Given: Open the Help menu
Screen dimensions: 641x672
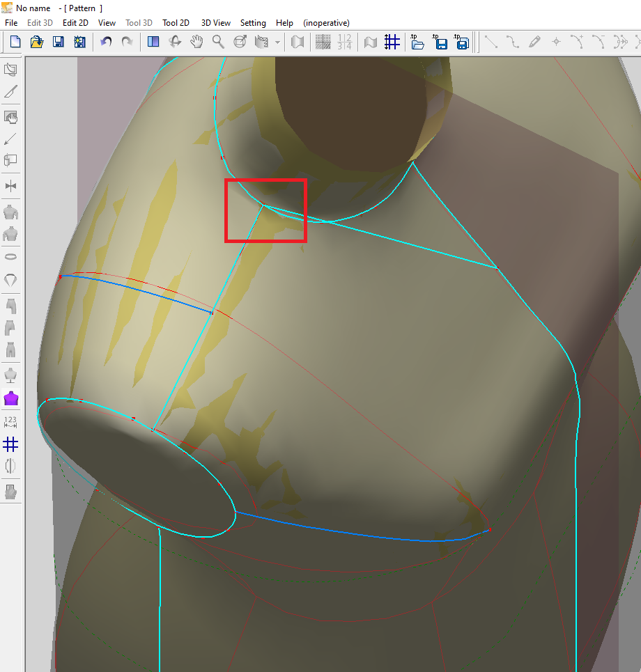Looking at the screenshot, I should (x=284, y=23).
